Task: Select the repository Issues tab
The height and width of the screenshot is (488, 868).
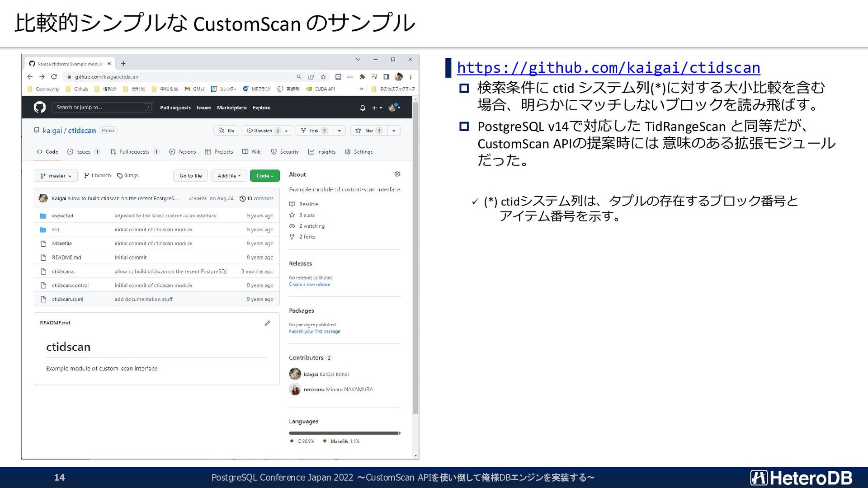Action: (x=83, y=152)
